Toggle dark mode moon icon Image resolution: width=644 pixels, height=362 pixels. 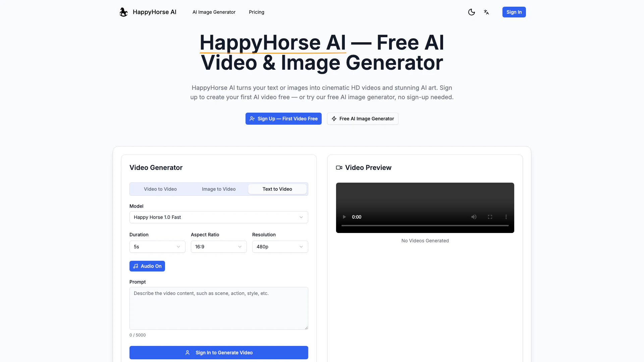coord(471,12)
